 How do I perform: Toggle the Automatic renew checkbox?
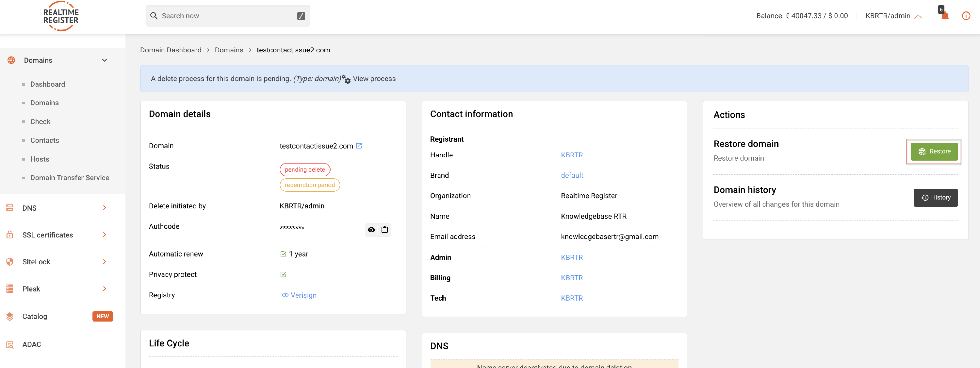point(283,254)
